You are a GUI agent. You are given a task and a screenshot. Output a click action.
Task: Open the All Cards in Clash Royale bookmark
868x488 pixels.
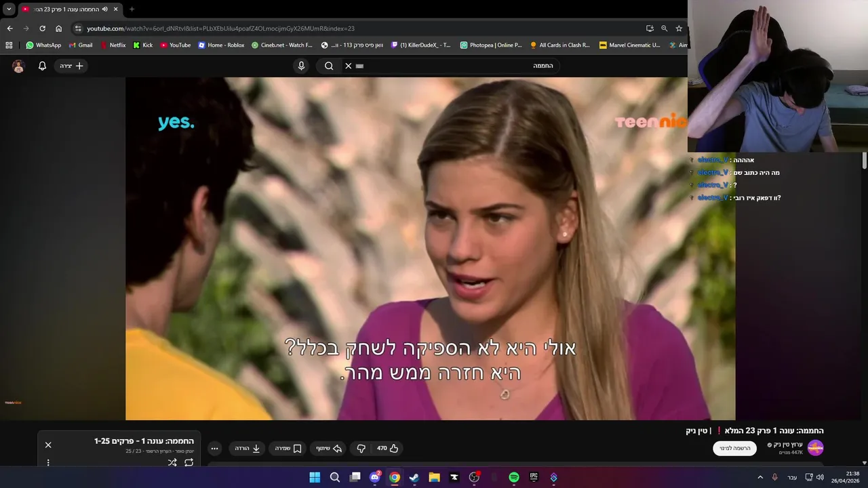coord(560,45)
